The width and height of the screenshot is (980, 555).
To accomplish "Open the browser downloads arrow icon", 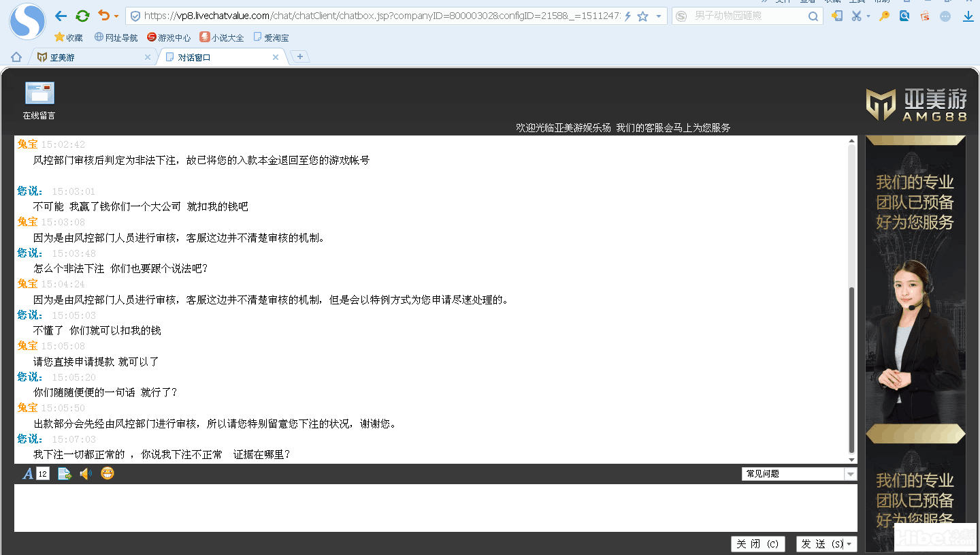I will 968,16.
